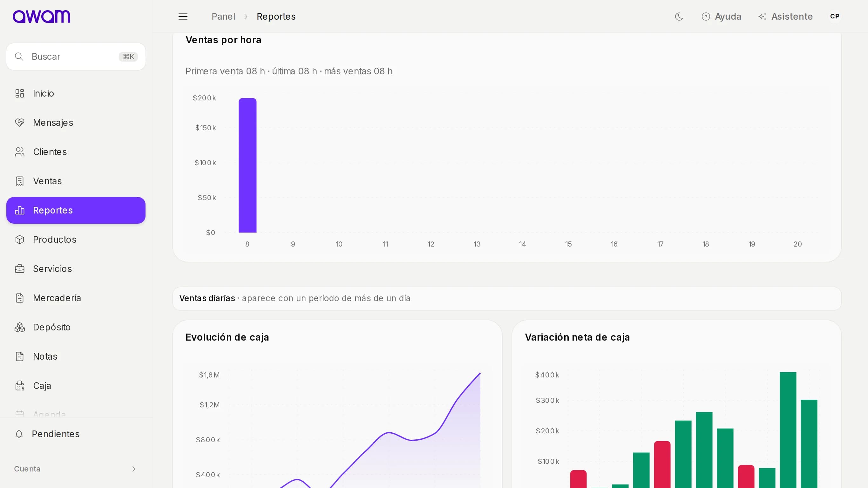Click the Depósito boxes icon
Screen dimensions: 868x488
click(20, 327)
